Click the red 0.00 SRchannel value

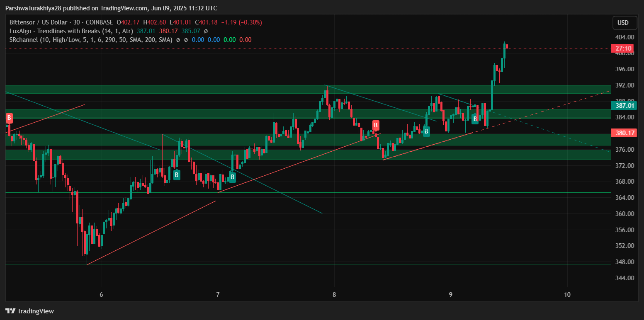245,40
